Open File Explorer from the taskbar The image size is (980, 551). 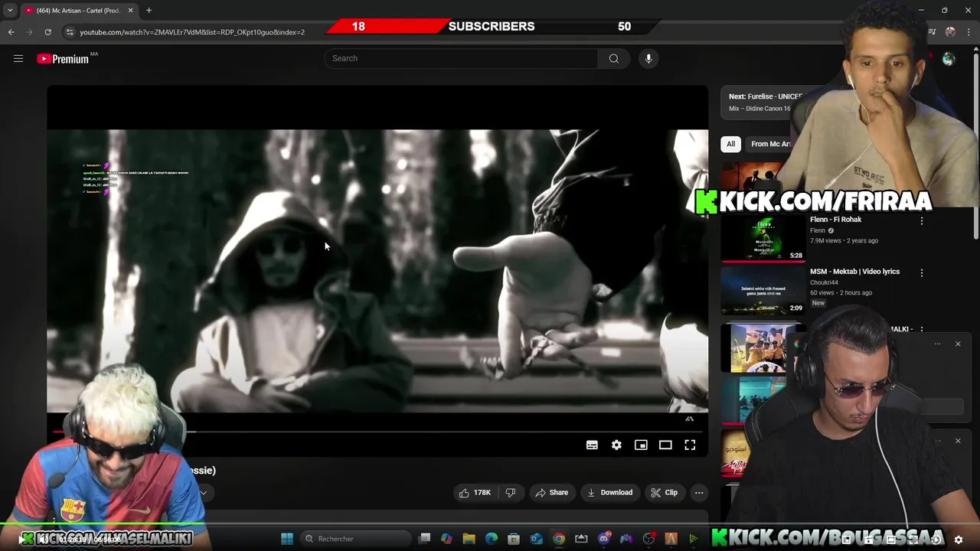click(x=469, y=539)
